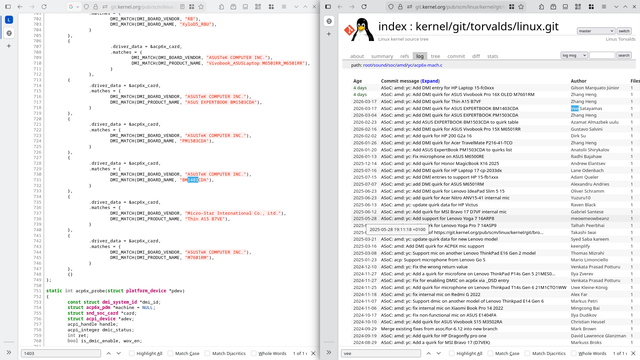640x360 pixels.
Task: Click the cgit search text box
Action: 602,55
